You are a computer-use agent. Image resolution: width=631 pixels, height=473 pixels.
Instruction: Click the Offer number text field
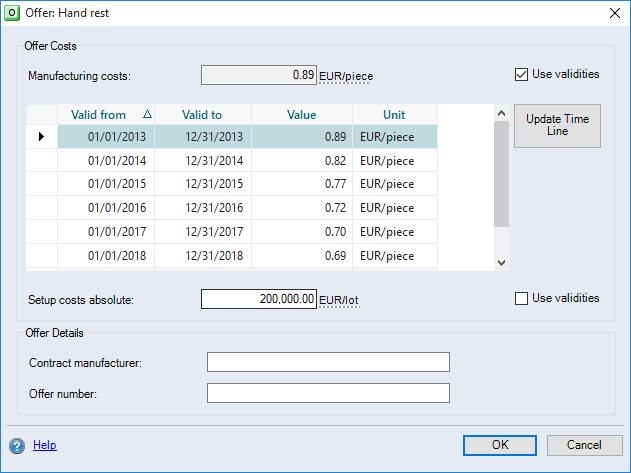(x=328, y=394)
